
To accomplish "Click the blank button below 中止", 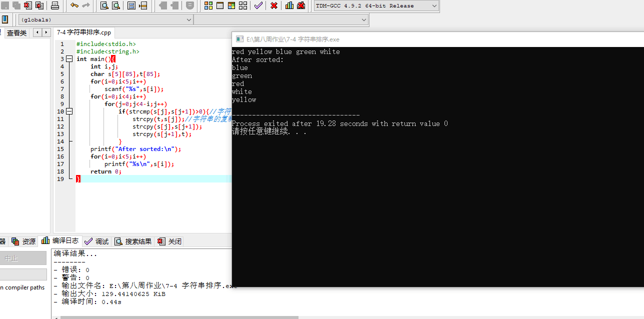I will (23, 274).
